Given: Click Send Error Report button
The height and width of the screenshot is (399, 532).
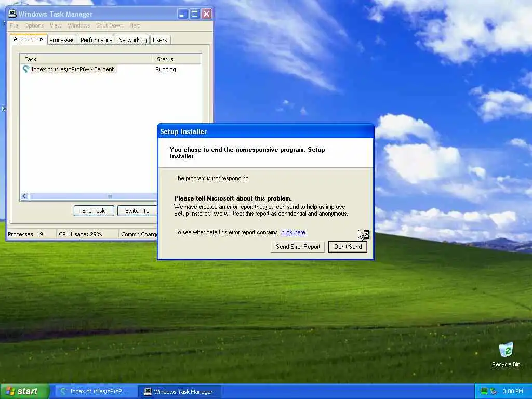Looking at the screenshot, I should click(x=298, y=247).
